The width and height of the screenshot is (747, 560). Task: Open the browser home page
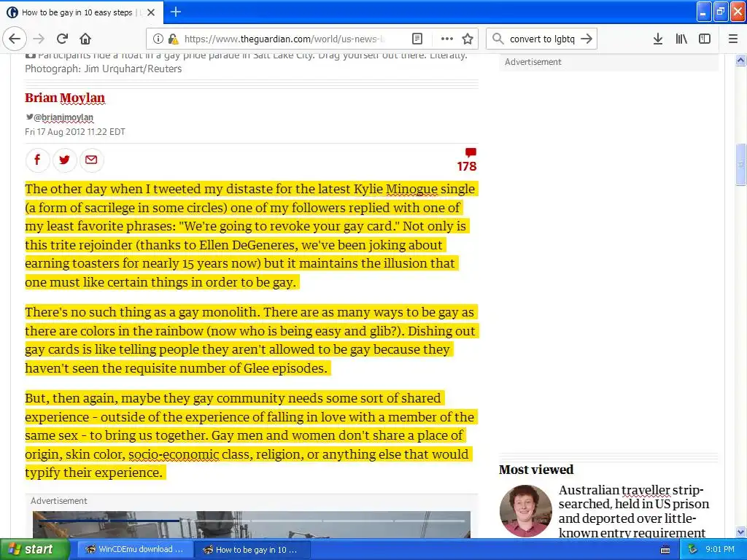(x=85, y=39)
